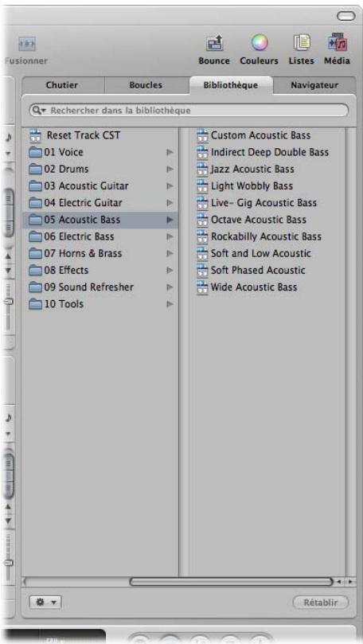Click the 03 Acoustic Guitar folder icon

[36, 186]
